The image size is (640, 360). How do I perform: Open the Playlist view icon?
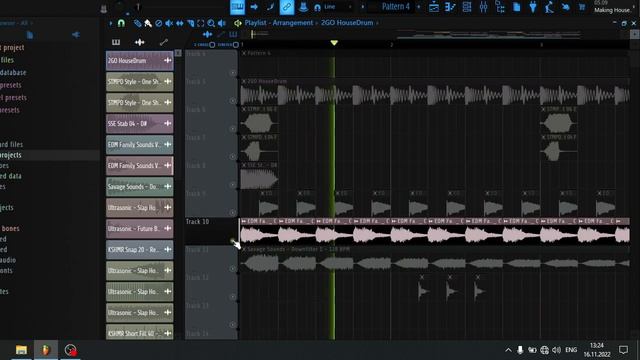click(433, 7)
